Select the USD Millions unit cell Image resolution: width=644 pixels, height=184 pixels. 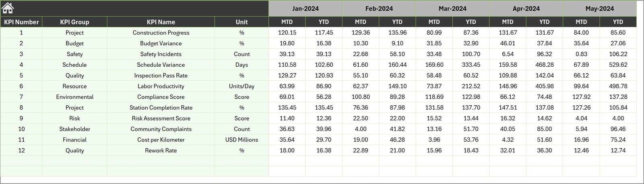[242, 140]
